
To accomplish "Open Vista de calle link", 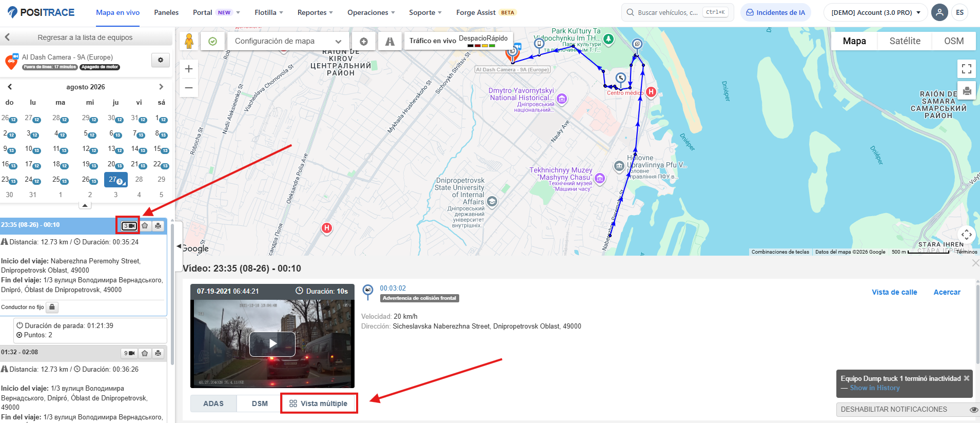I will (894, 292).
